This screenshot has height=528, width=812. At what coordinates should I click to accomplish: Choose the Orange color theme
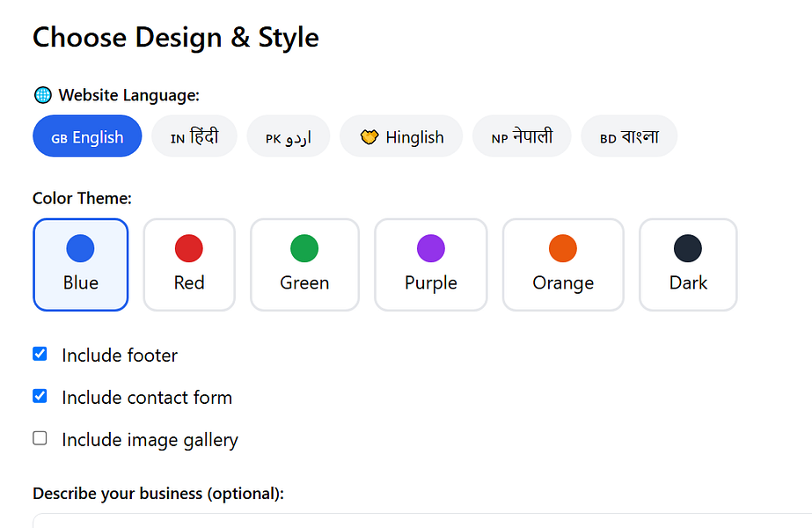point(563,265)
